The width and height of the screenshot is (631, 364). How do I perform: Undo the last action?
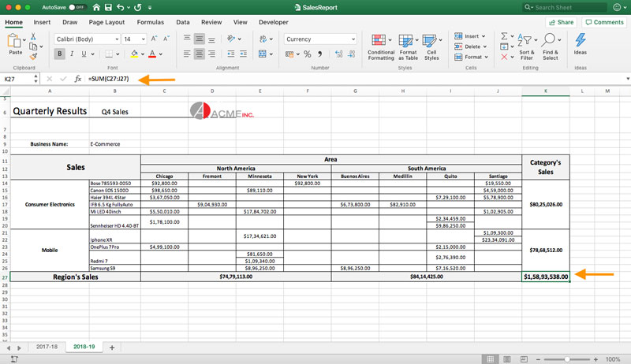click(121, 7)
